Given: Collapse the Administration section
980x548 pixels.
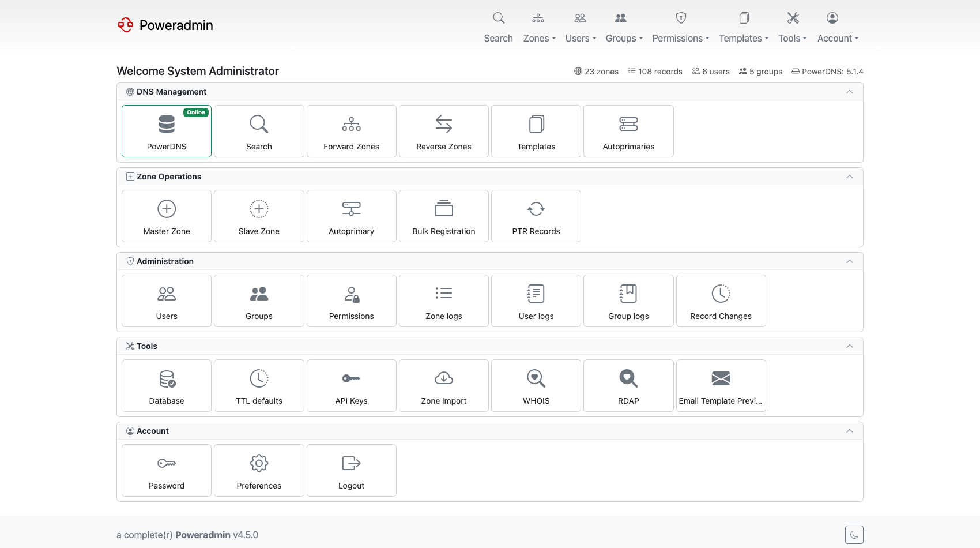Looking at the screenshot, I should click(849, 261).
